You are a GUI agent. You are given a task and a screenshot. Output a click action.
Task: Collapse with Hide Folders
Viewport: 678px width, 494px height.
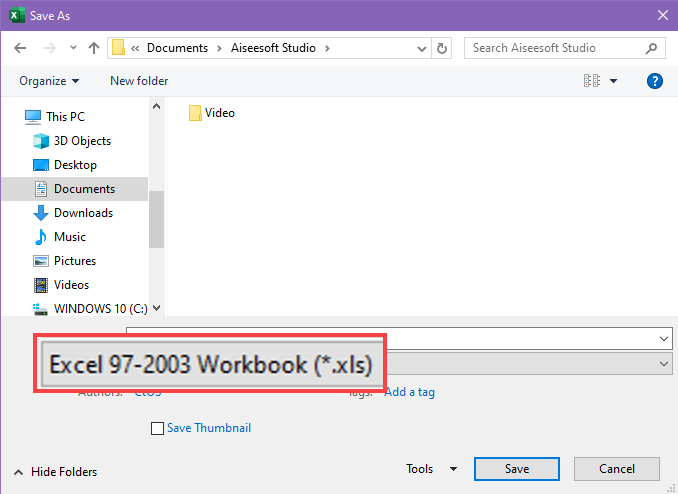coord(55,472)
